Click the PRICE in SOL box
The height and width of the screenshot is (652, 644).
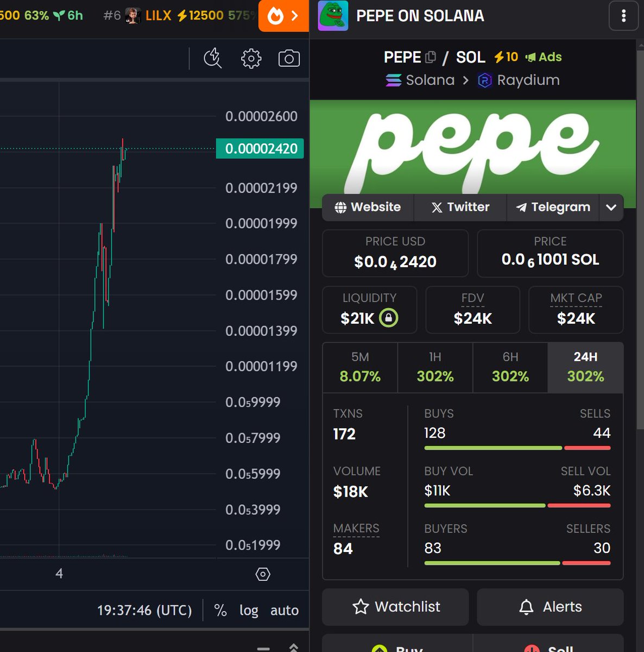click(x=550, y=254)
